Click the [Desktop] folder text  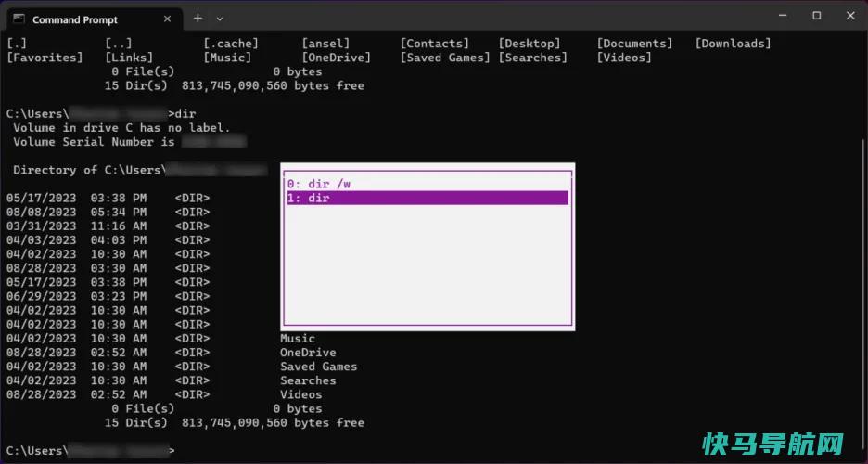click(530, 44)
